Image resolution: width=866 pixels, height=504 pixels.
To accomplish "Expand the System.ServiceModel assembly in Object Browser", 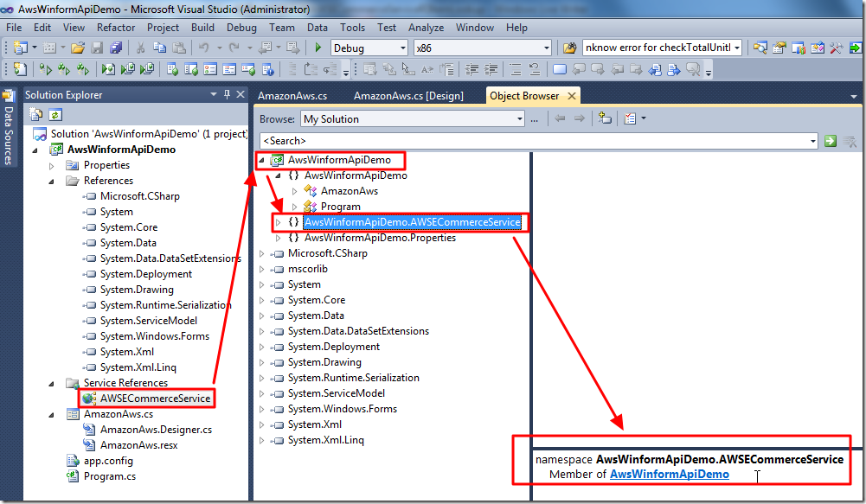I will pos(262,393).
